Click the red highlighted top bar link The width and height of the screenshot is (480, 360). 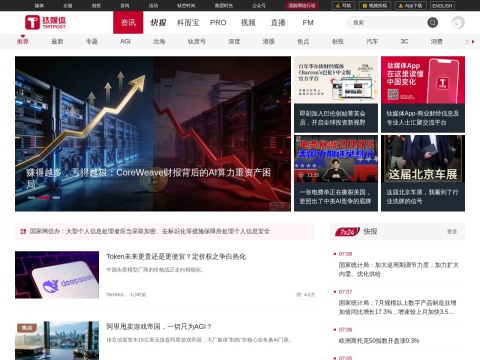[x=302, y=6]
